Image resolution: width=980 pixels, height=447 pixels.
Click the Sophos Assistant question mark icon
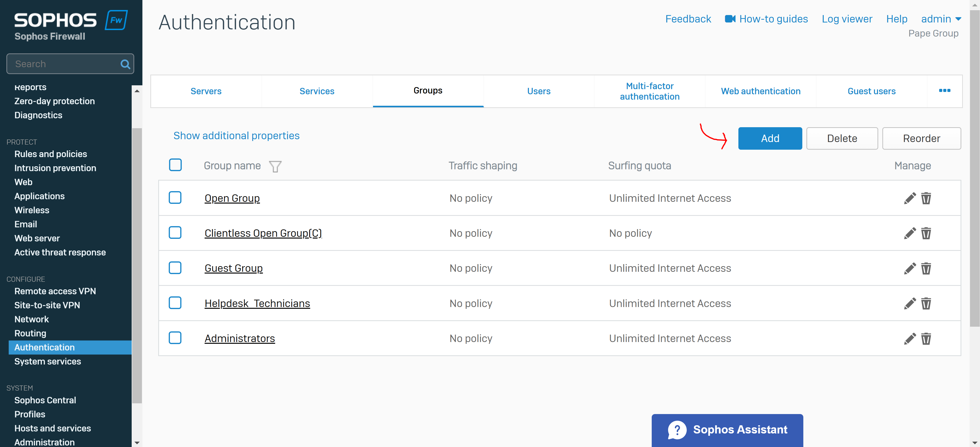coord(677,430)
